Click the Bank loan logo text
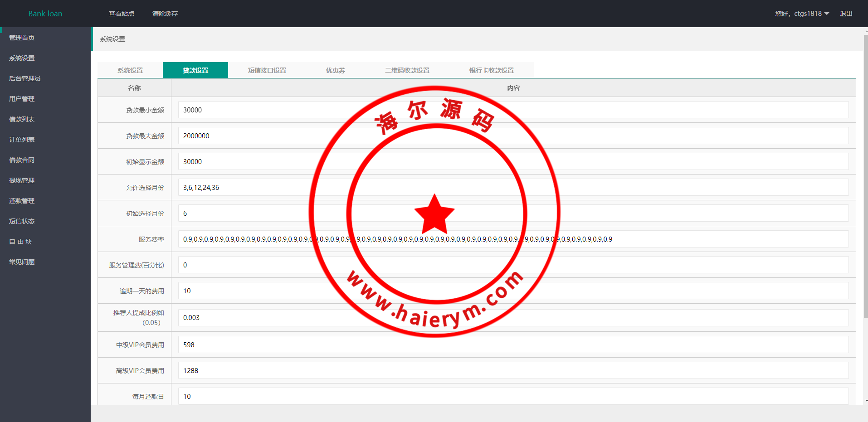 pyautogui.click(x=45, y=14)
